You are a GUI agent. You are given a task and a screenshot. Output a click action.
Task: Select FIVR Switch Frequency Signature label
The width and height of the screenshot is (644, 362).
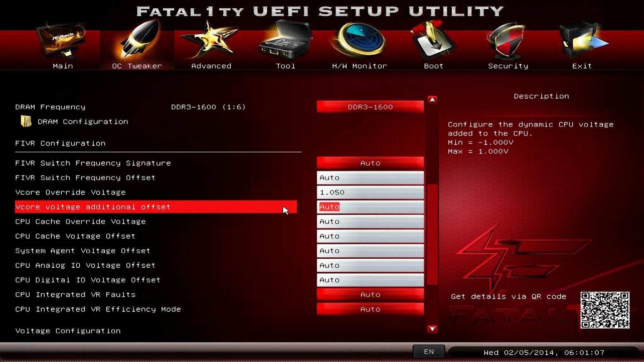pyautogui.click(x=93, y=163)
